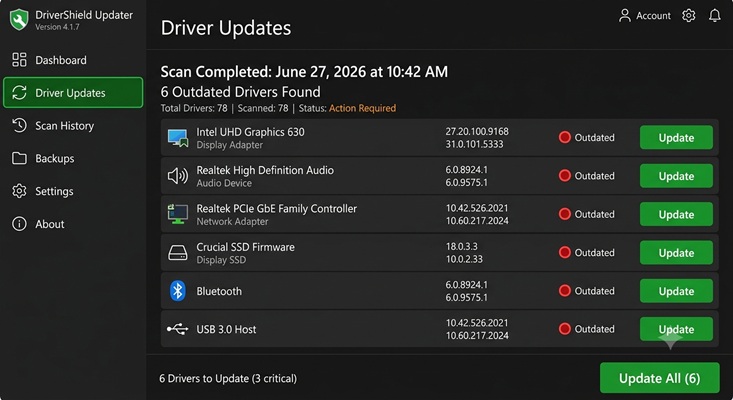Image resolution: width=733 pixels, height=400 pixels.
Task: Click version 27.20.100.9168
Action: coord(477,131)
